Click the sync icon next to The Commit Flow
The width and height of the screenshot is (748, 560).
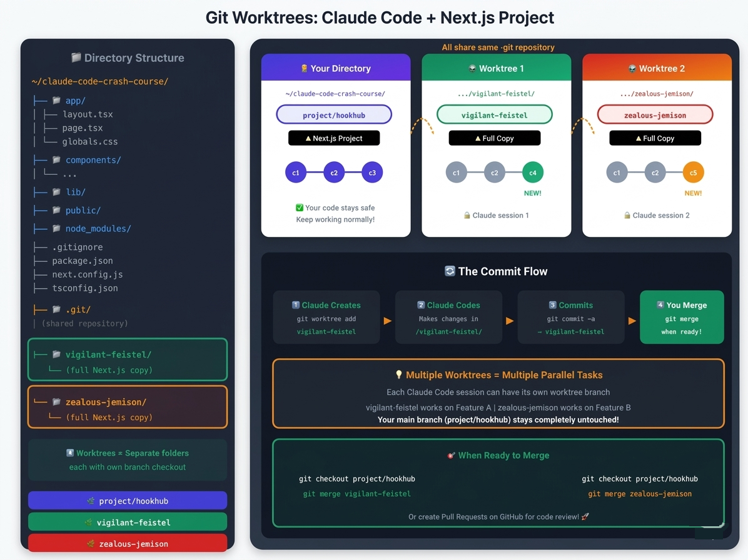[450, 271]
